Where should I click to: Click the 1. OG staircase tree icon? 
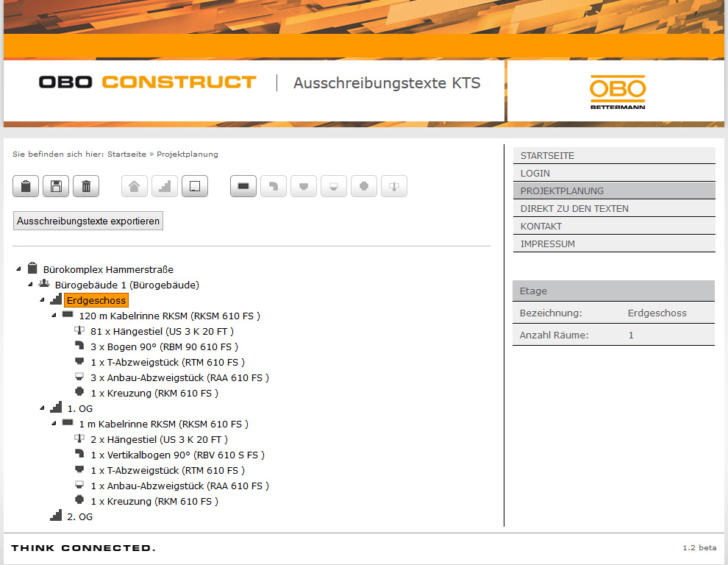point(56,408)
